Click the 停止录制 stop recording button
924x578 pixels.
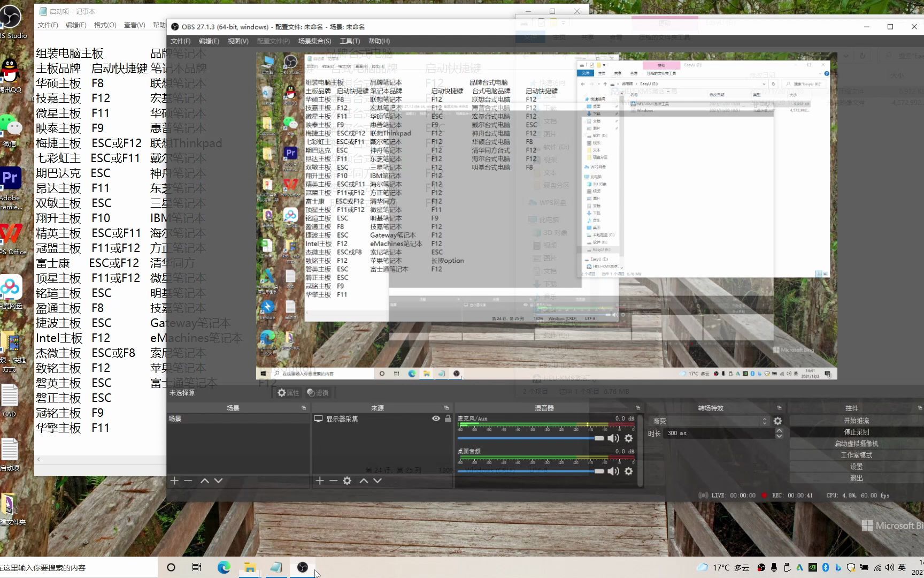click(x=856, y=432)
